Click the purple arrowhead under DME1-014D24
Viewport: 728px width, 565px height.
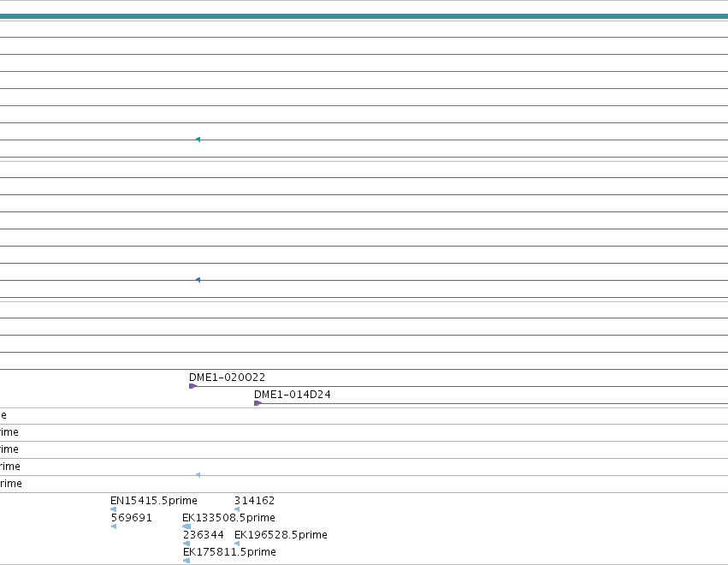coord(258,403)
